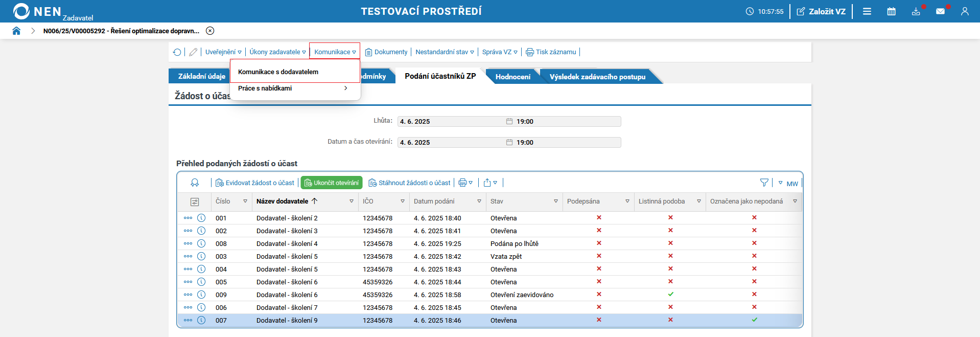
Task: Open Podepsána column filter dropdown
Action: coord(627,201)
